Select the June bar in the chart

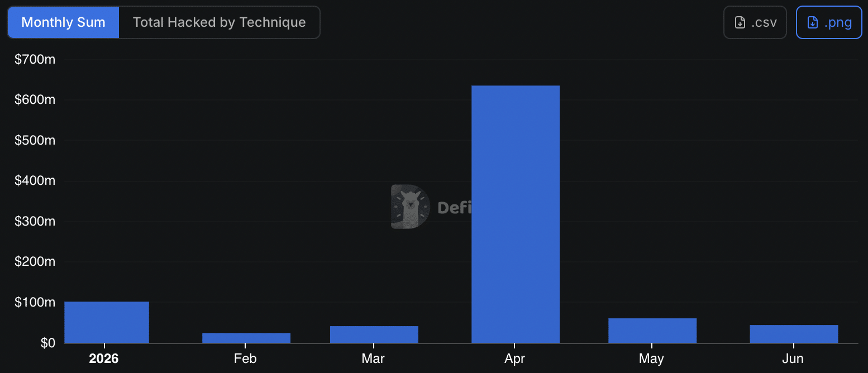pyautogui.click(x=794, y=334)
